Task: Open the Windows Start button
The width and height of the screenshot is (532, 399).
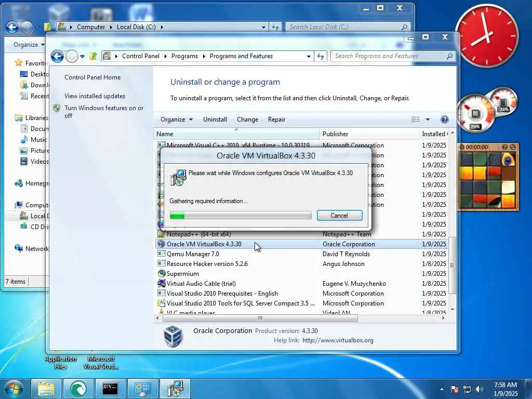Action: click(14, 389)
